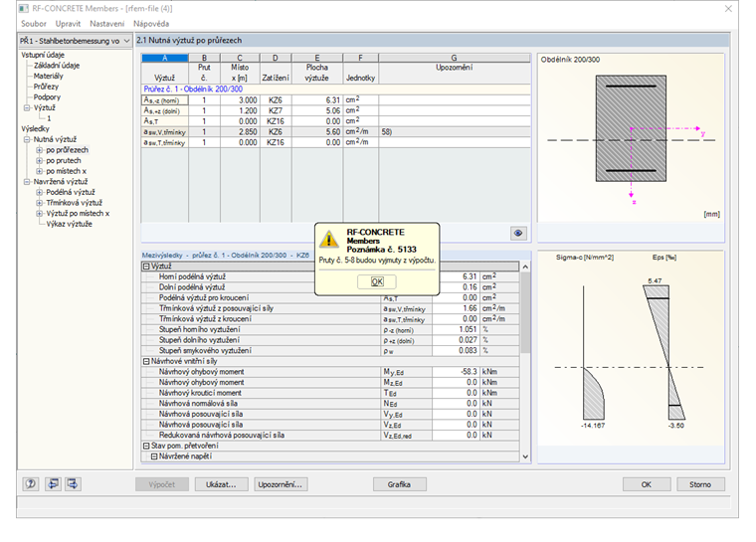Collapse the 'Návrhové vnitřní síly' section

[146, 361]
